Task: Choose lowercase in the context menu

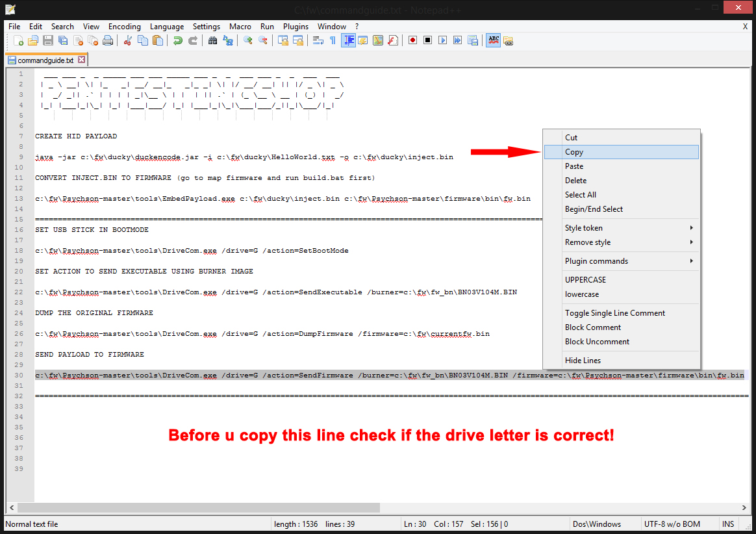Action: [x=622, y=294]
